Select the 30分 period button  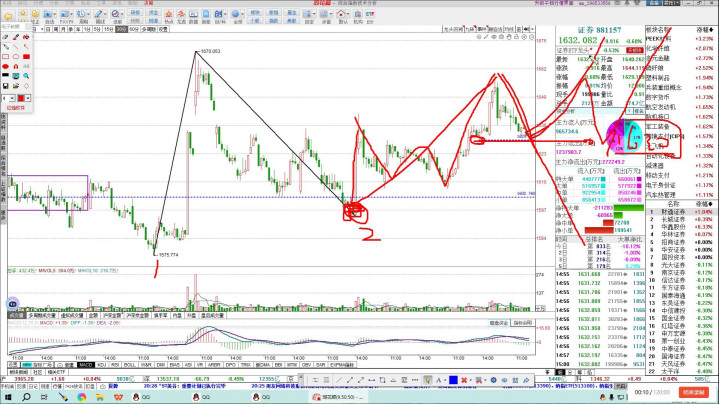point(121,29)
